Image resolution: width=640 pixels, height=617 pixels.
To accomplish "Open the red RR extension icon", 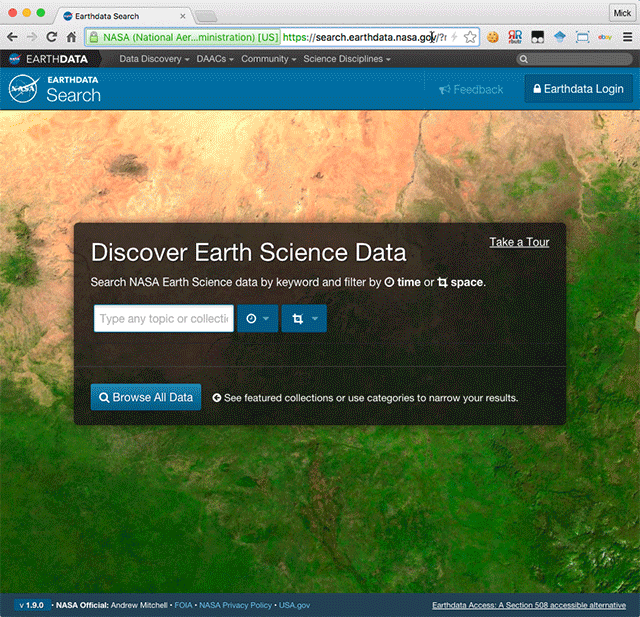I will pyautogui.click(x=515, y=37).
